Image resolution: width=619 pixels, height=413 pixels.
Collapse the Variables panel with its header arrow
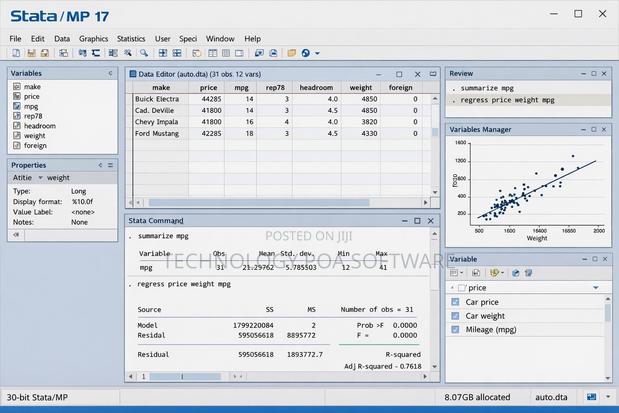(x=110, y=73)
